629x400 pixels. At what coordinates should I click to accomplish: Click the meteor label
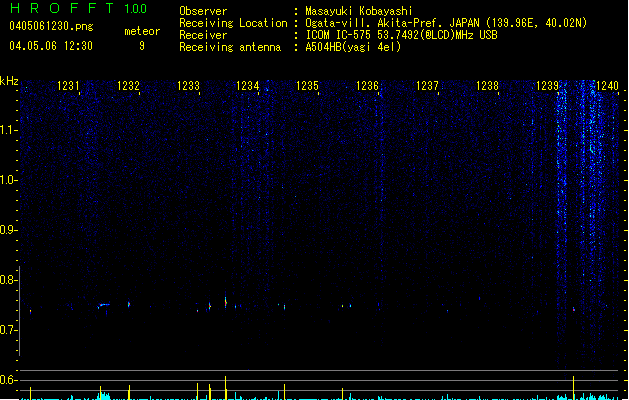click(x=142, y=31)
